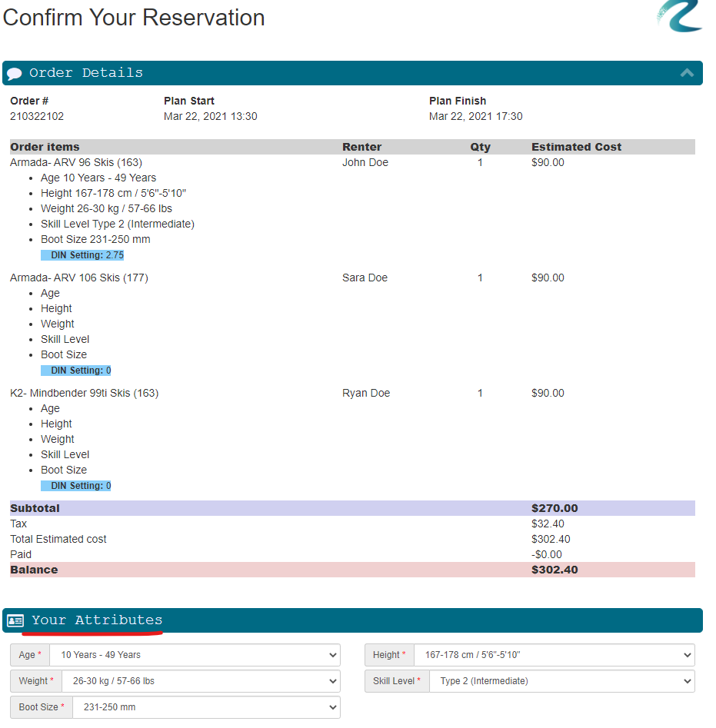Click the Skill Level field label
The height and width of the screenshot is (728, 716).
(397, 680)
